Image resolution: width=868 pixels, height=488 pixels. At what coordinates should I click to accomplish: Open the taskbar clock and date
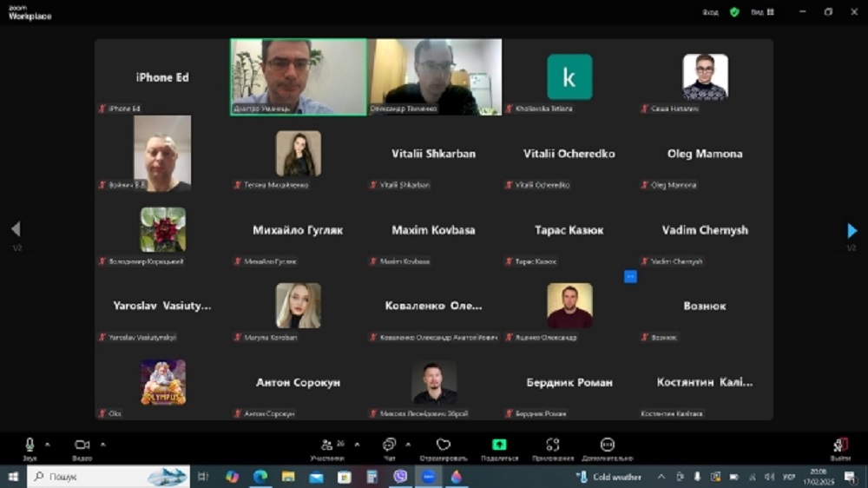click(x=819, y=477)
